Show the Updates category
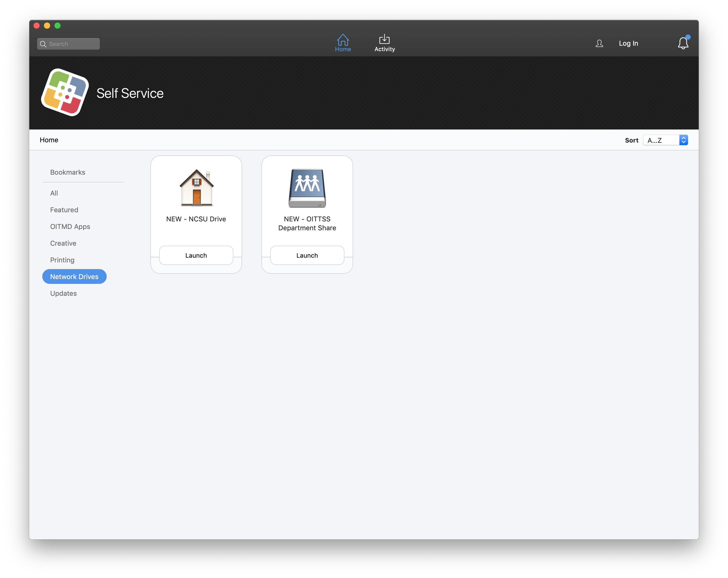Image resolution: width=728 pixels, height=578 pixels. click(x=63, y=293)
